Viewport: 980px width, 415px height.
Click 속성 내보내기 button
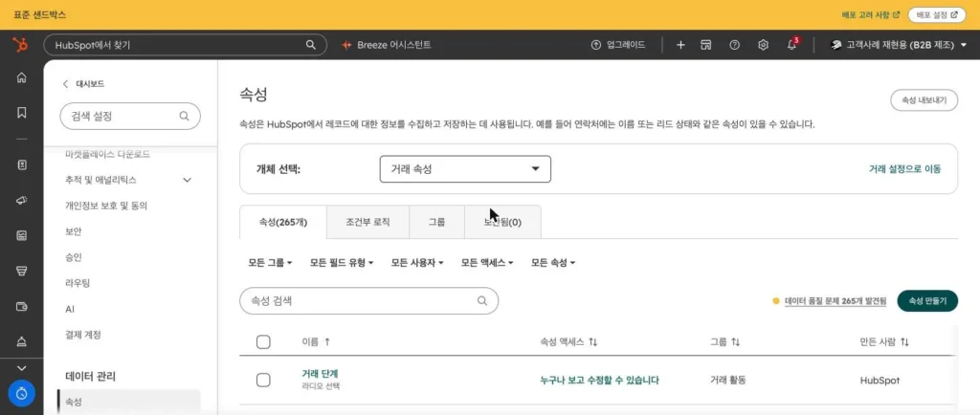point(924,99)
